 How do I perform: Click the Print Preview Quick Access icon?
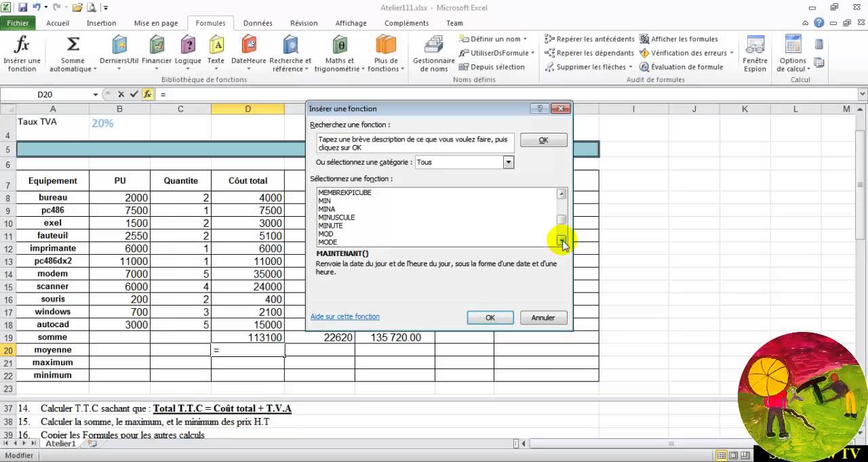coord(92,7)
